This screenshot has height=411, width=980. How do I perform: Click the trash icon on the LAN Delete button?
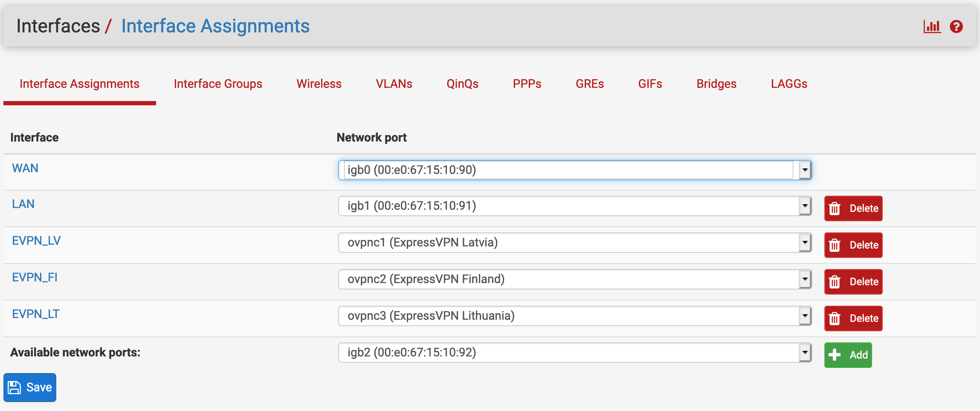[x=835, y=208]
